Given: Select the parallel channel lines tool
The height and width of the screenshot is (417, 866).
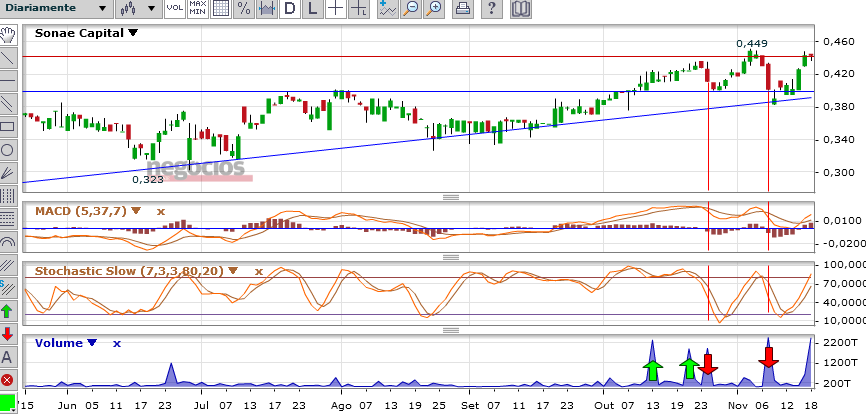Looking at the screenshot, I should (8, 104).
